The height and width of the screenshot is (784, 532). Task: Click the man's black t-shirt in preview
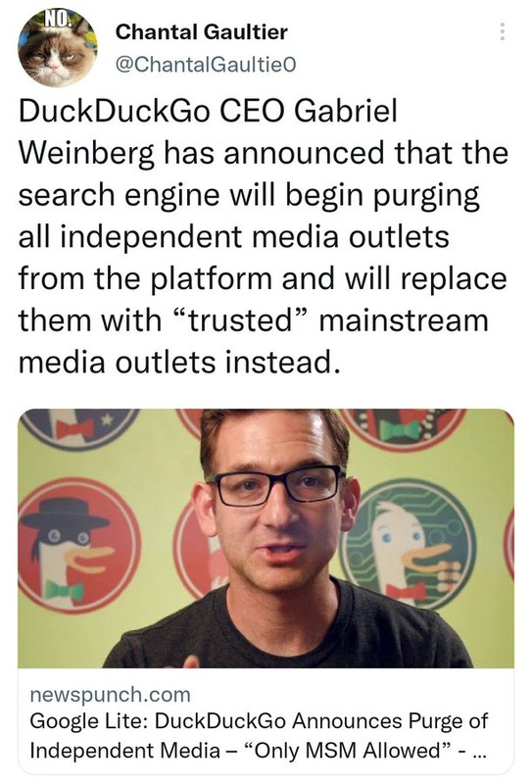[x=290, y=631]
